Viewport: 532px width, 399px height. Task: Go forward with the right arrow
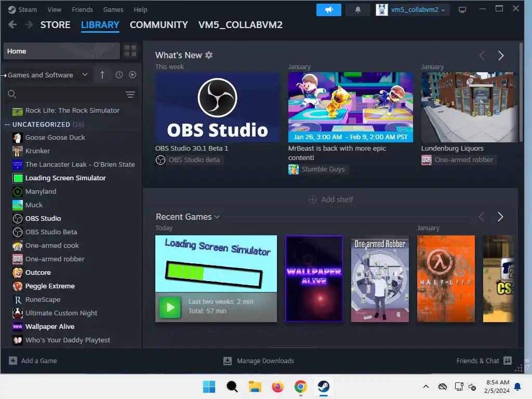pos(29,24)
